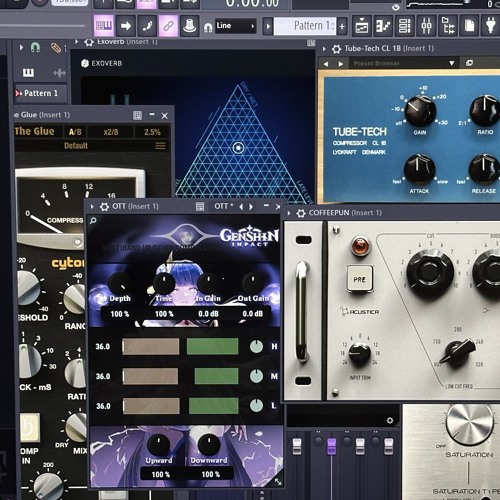Open the Default preset in The Glue

point(76,146)
